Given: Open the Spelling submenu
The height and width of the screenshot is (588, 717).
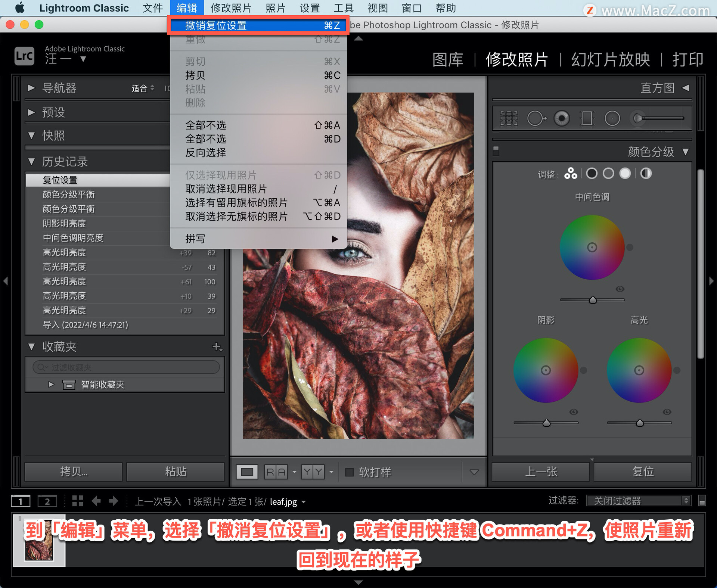Looking at the screenshot, I should [258, 239].
